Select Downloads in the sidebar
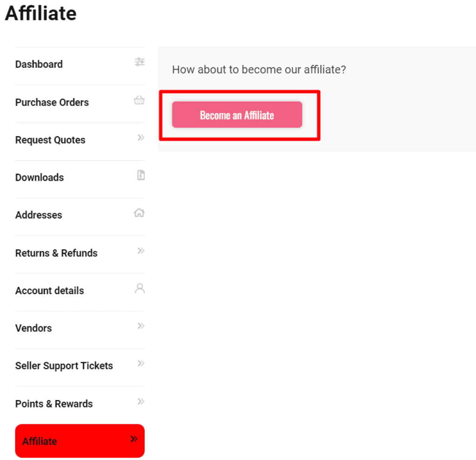Viewport: 476px width, 460px height. [x=40, y=177]
